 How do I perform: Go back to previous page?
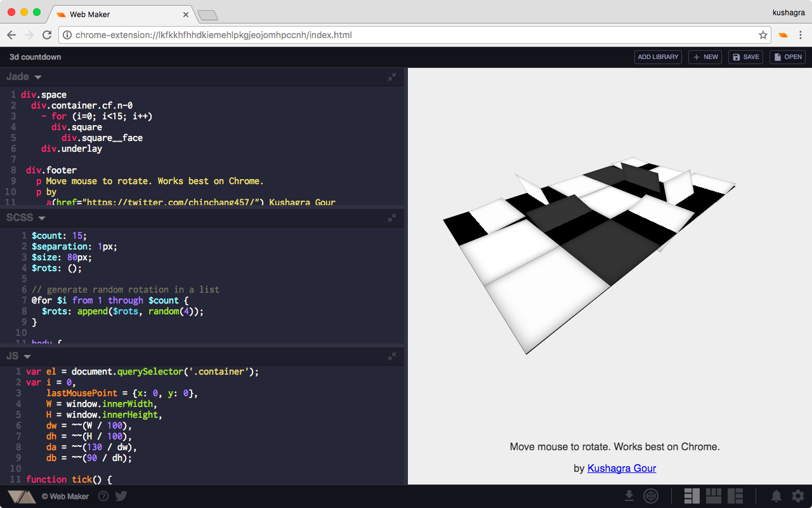11,35
